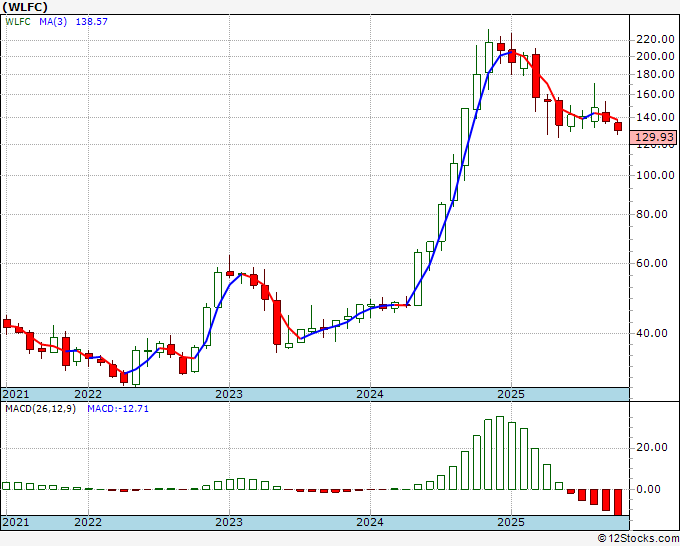Click the 2022 label on the price time axis
This screenshot has height=546, width=680.
pyautogui.click(x=88, y=394)
